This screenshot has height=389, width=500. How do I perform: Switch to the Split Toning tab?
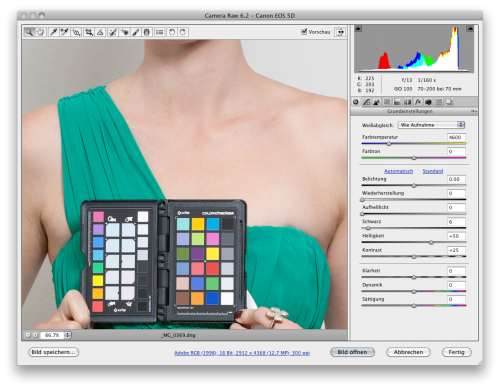(397, 102)
